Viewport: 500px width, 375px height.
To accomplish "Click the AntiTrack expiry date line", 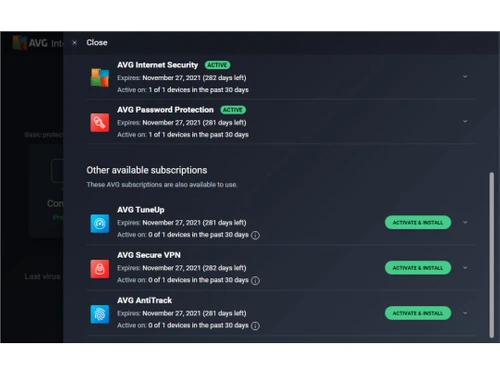I will [182, 313].
